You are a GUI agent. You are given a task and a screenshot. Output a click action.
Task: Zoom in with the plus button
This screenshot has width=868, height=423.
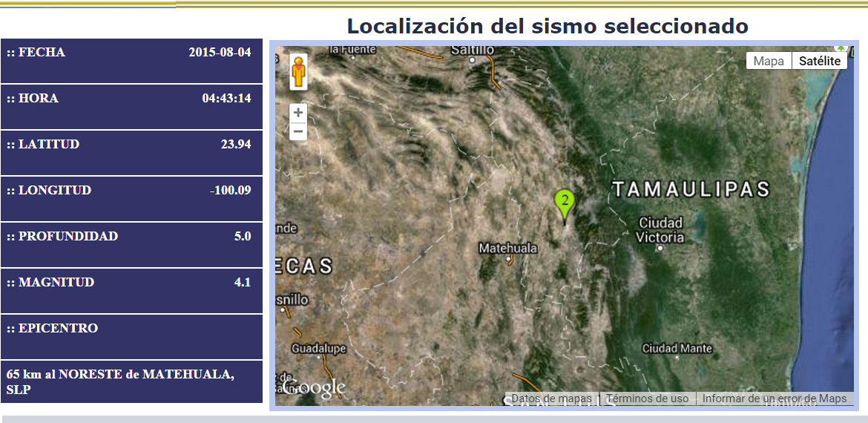pos(298,113)
